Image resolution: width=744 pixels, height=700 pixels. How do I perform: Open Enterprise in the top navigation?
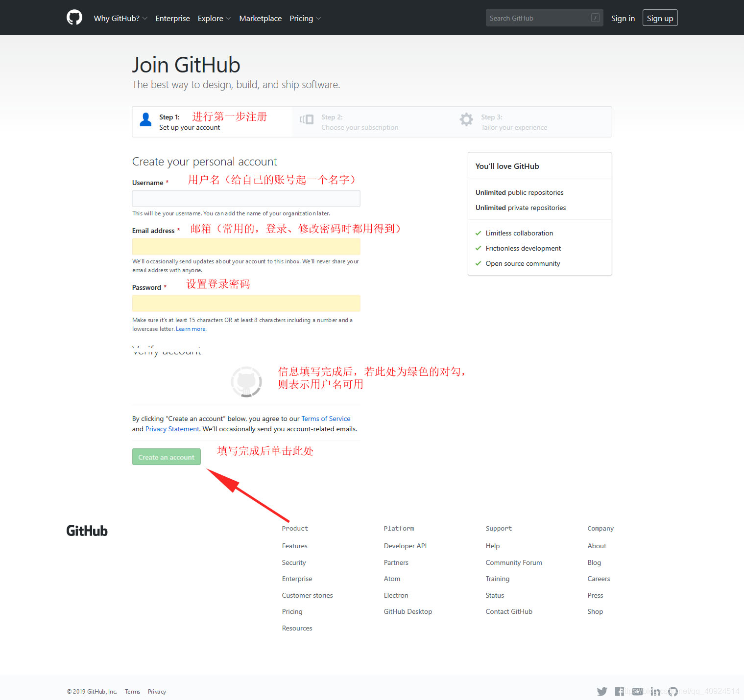click(x=172, y=18)
